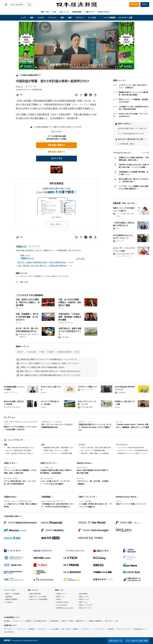
Task: Click the blue ログインする button
Action: pyautogui.click(x=56, y=159)
